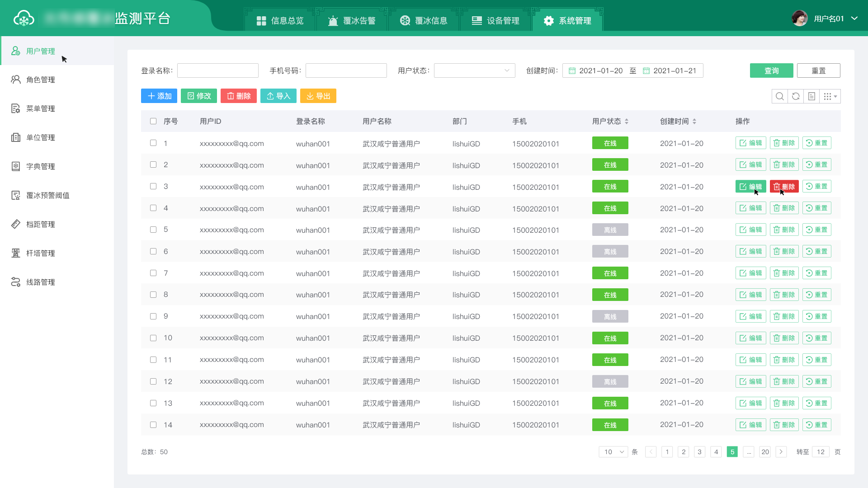The width and height of the screenshot is (868, 488).
Task: Switch to 覆冰告警 tab
Action: pyautogui.click(x=352, y=21)
